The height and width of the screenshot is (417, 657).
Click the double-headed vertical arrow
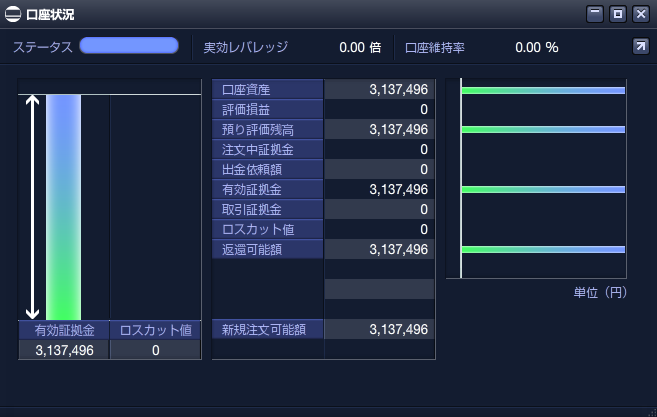coord(32,207)
